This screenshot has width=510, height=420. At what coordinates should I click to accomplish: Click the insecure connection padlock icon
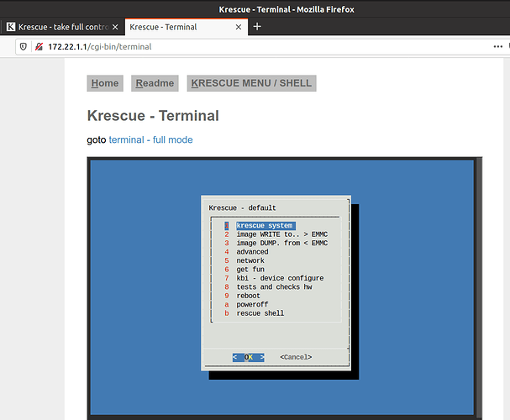click(x=39, y=46)
